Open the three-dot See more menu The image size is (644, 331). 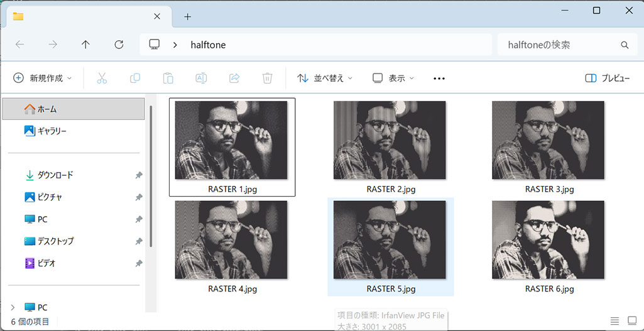[x=439, y=79]
